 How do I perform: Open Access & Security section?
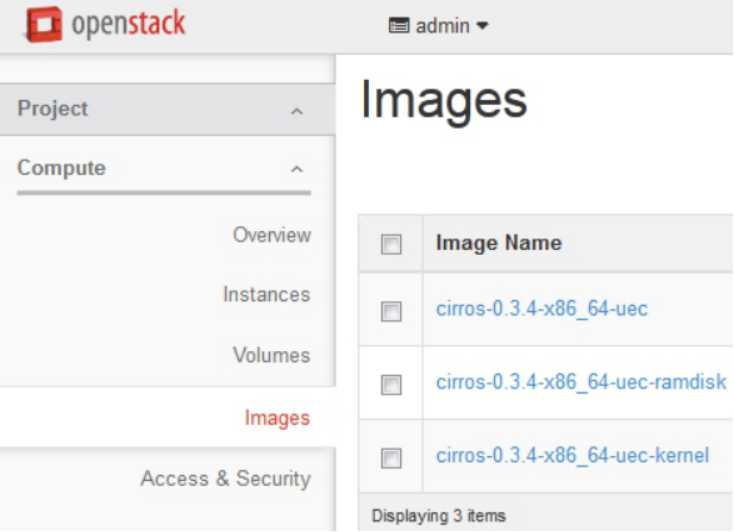click(x=226, y=479)
